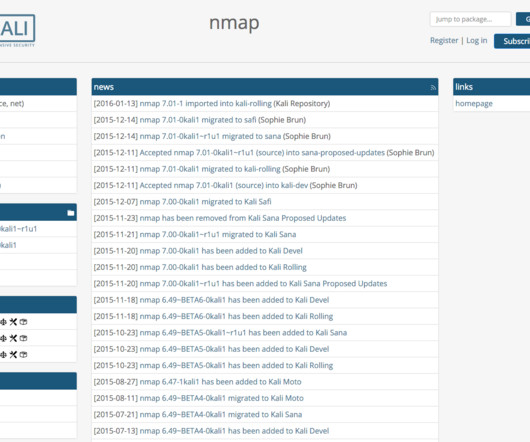Viewport: 530px width, 442px height.
Task: Click the tools icon in the bottom icon row
Action: point(13,354)
